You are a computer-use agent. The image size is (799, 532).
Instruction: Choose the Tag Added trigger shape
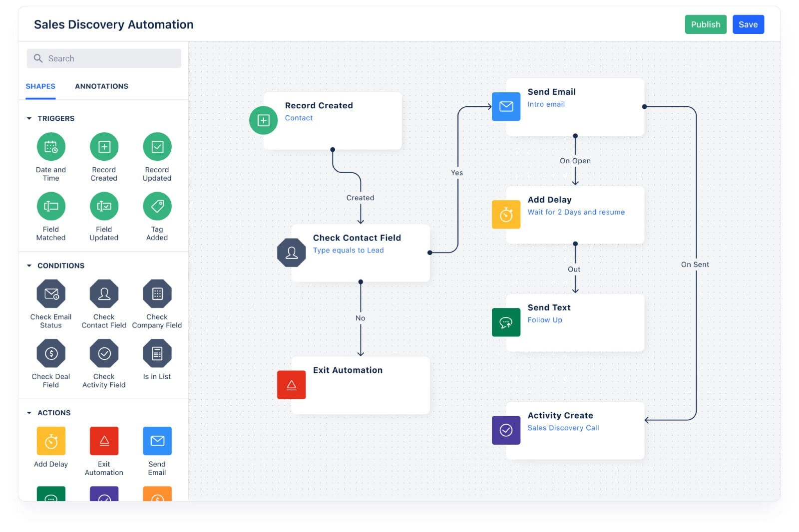[157, 206]
